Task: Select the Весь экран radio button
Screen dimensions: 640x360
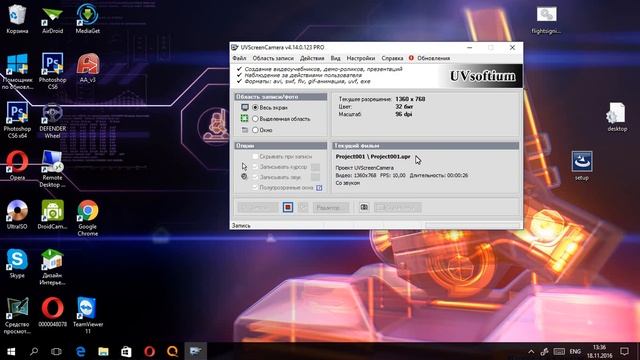Action: pyautogui.click(x=255, y=107)
